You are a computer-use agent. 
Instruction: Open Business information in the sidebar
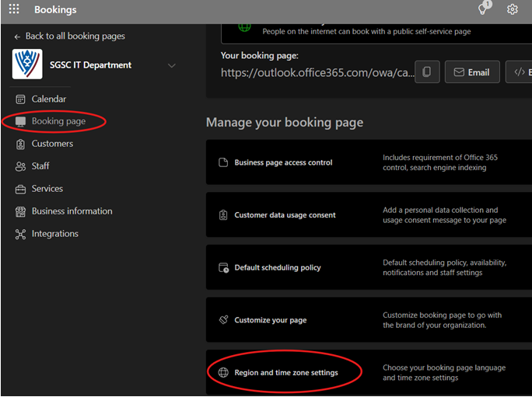[x=72, y=211]
